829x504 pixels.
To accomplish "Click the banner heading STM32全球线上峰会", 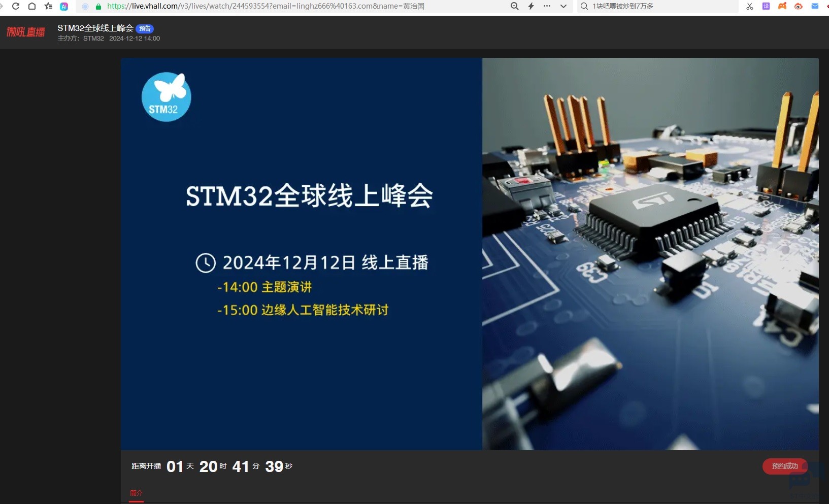I will (309, 196).
